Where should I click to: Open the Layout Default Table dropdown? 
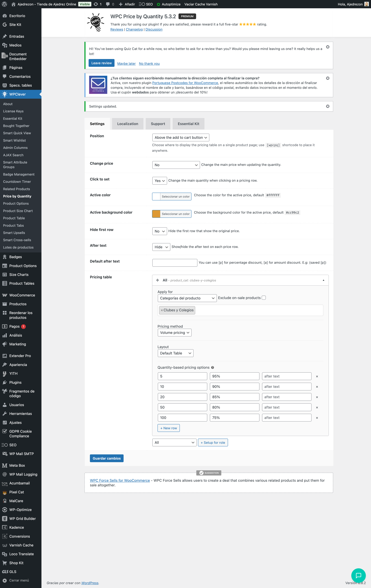tap(176, 353)
